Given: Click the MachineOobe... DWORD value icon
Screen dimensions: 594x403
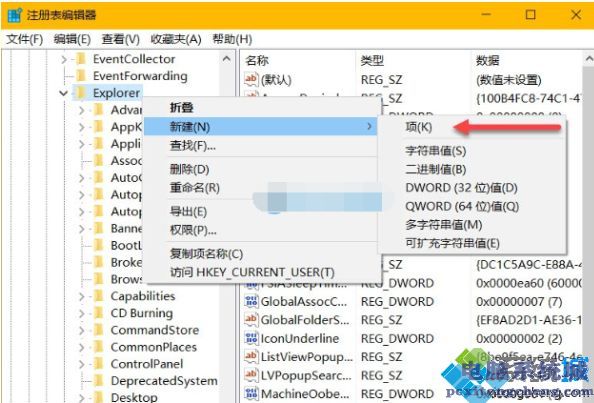Looking at the screenshot, I should [x=251, y=394].
